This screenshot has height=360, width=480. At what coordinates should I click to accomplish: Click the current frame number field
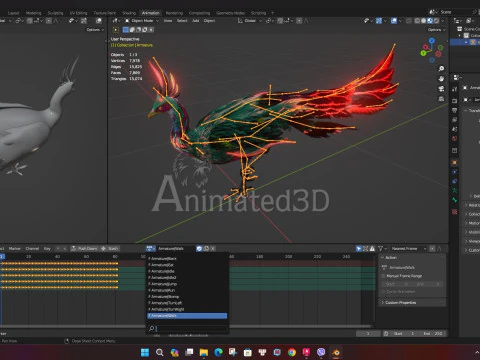tap(368, 333)
